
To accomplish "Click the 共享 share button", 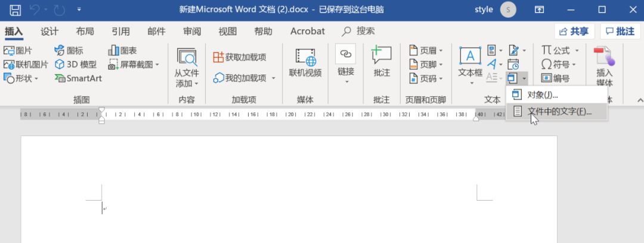I will tap(574, 31).
